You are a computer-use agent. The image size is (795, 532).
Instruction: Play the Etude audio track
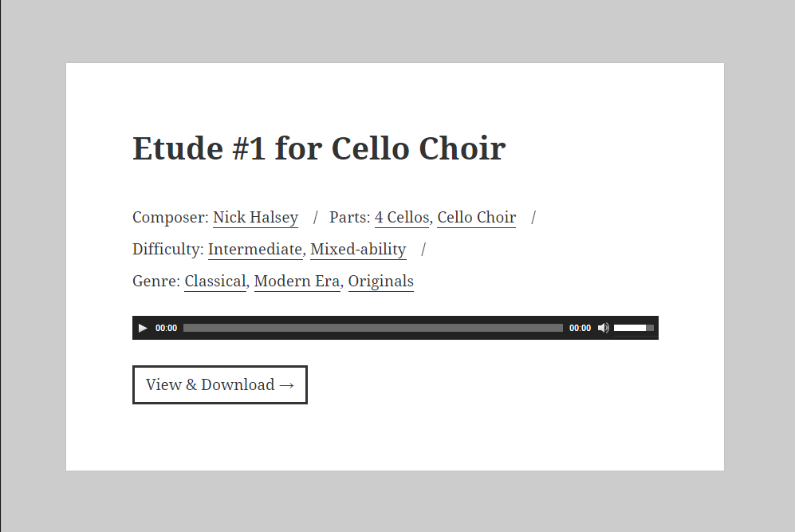pos(143,328)
